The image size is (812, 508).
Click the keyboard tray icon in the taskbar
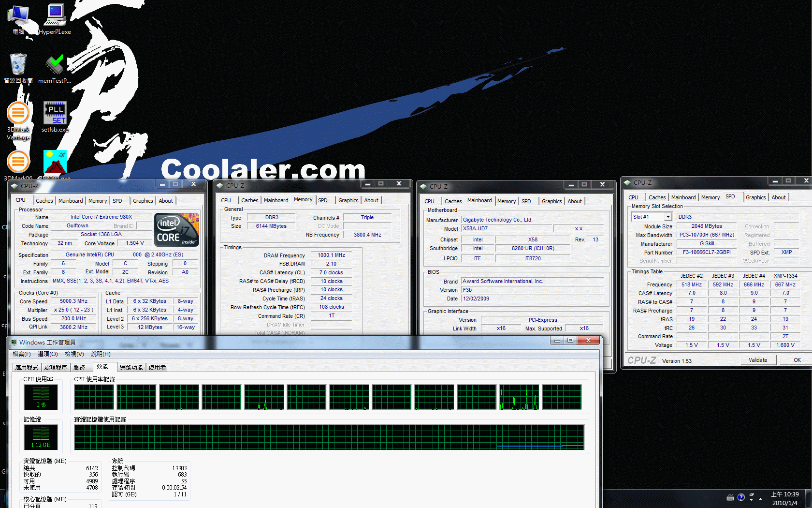[730, 497]
